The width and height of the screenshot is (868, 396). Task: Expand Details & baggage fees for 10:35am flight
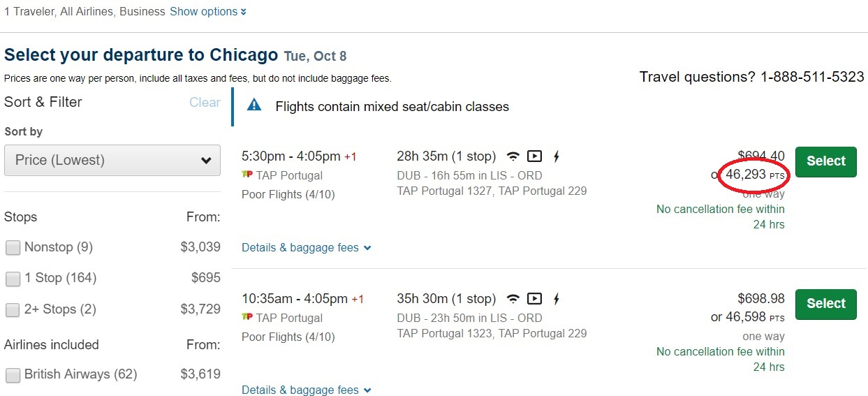click(306, 390)
